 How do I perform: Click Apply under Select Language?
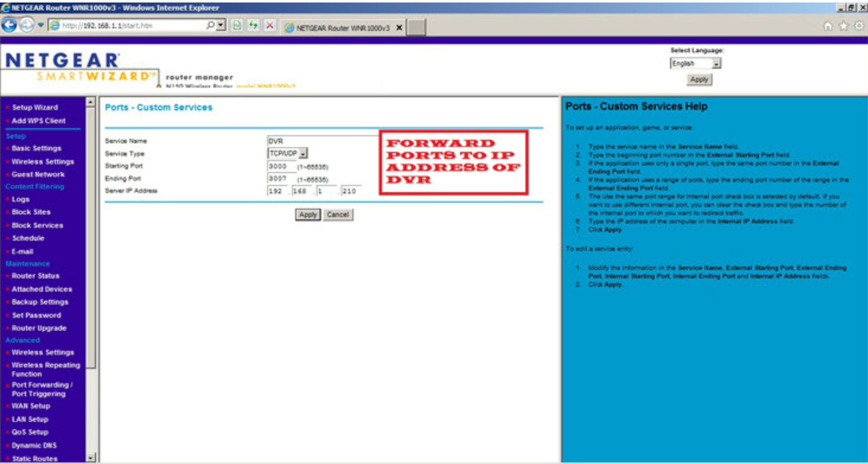pyautogui.click(x=699, y=80)
